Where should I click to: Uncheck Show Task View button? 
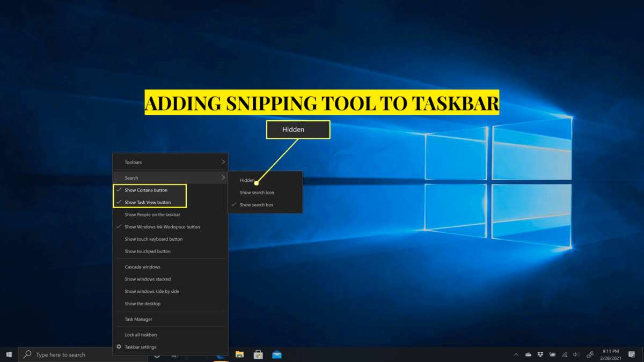coord(170,202)
